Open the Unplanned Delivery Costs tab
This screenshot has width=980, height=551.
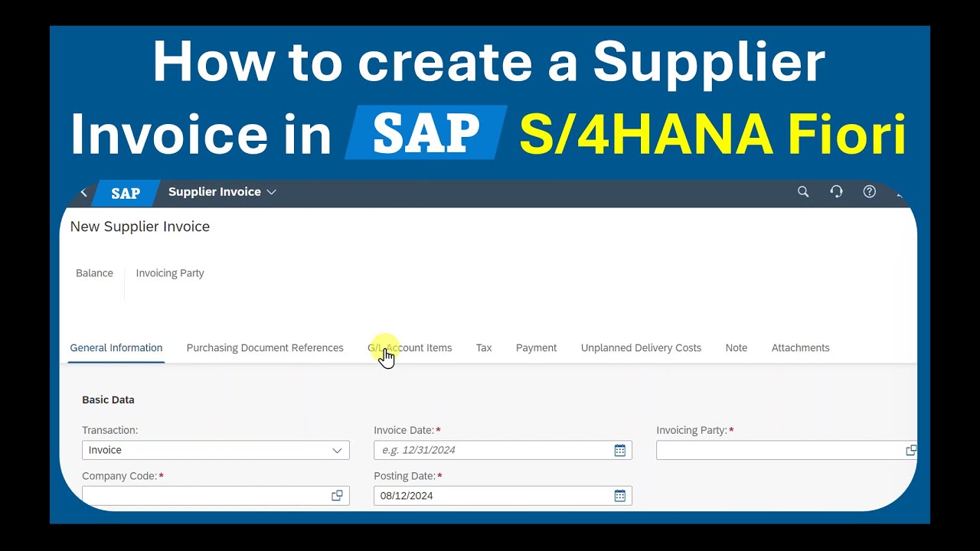(x=641, y=347)
